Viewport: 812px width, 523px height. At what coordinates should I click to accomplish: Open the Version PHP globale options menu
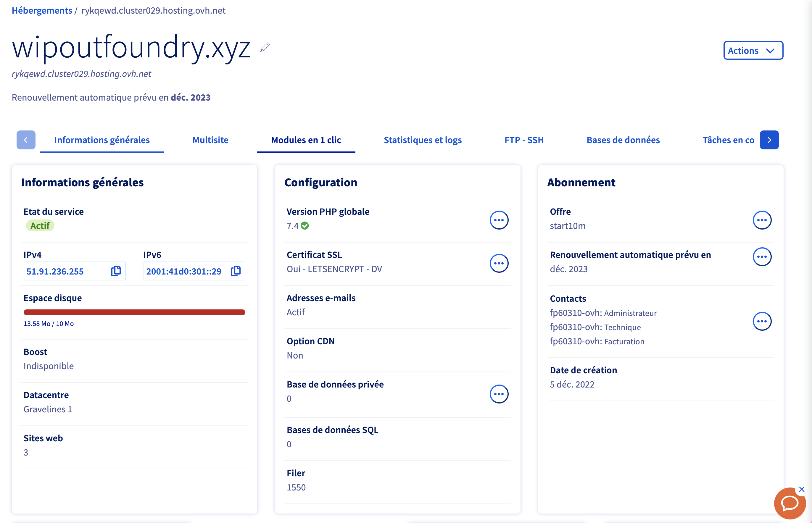coord(498,220)
